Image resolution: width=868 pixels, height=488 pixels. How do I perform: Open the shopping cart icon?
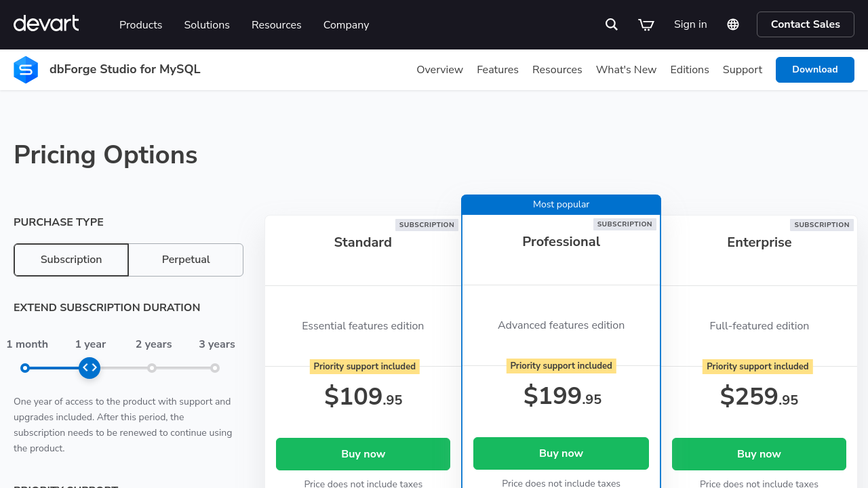point(646,24)
